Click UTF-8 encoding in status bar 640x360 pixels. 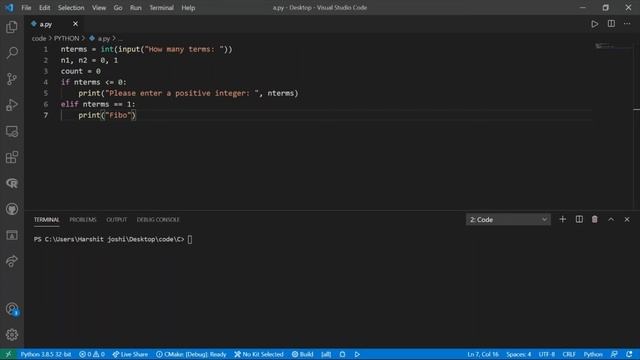coord(547,354)
